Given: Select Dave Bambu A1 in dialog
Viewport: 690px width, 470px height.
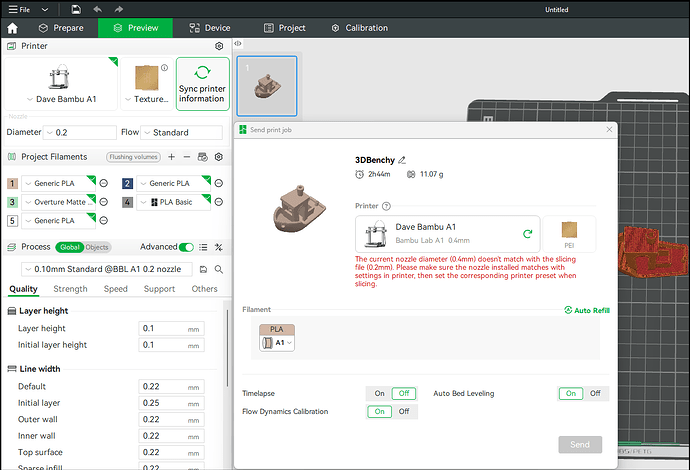Looking at the screenshot, I should point(448,234).
